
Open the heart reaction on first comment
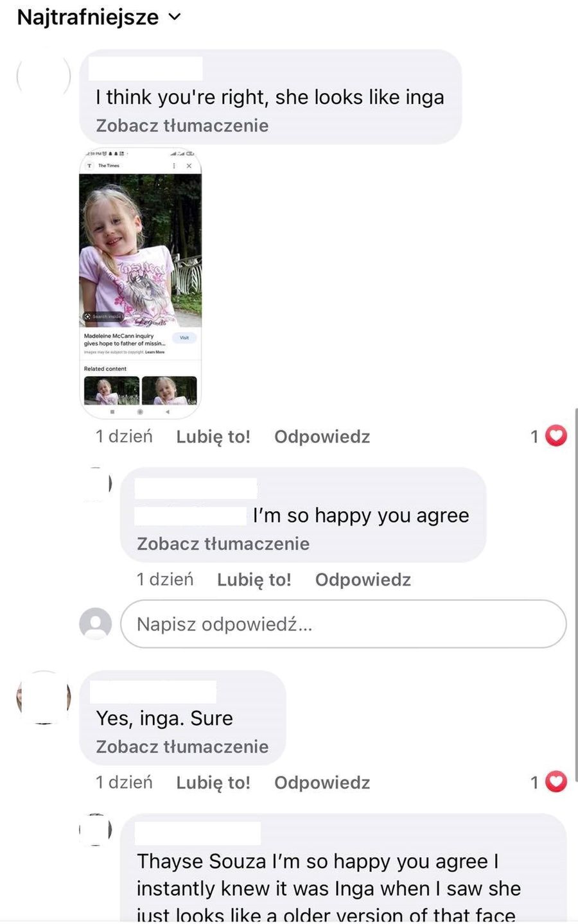pos(556,437)
